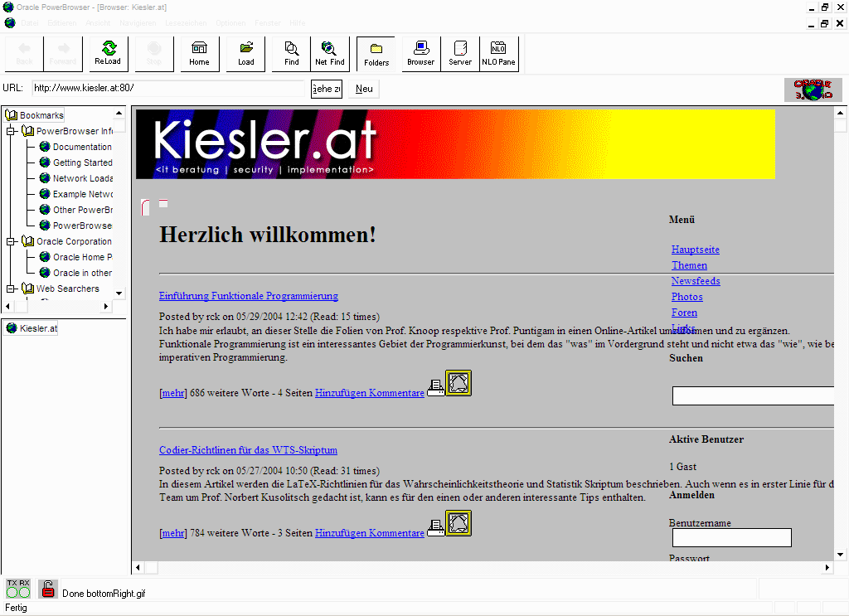Collapse the Oracle Corporation bookmark folder
Screen dimensions: 849x616
[12, 241]
